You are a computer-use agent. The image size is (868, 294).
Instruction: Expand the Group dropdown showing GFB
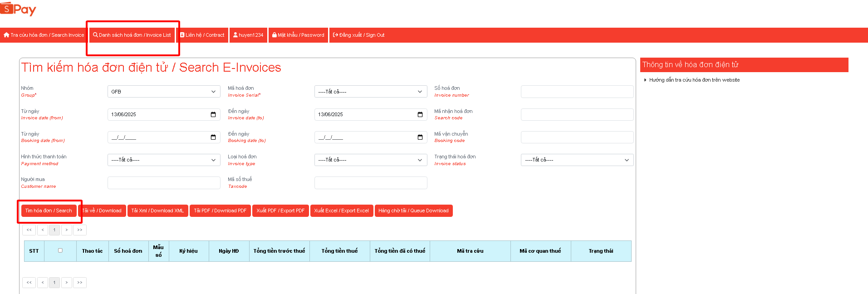163,92
